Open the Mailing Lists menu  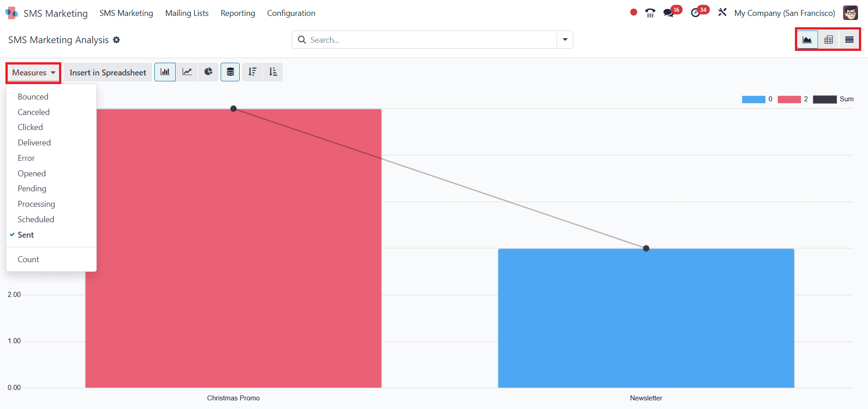[x=187, y=13]
